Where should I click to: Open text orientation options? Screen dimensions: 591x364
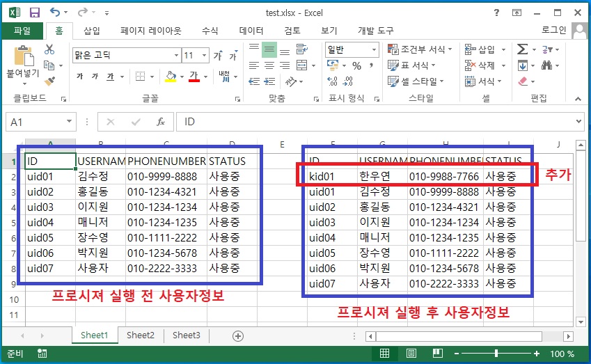tap(290, 81)
